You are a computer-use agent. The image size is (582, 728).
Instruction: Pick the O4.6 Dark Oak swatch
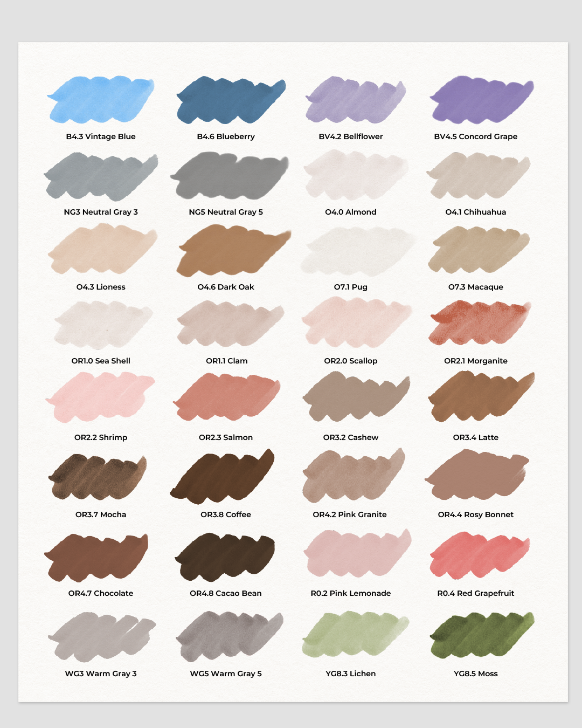pos(233,251)
